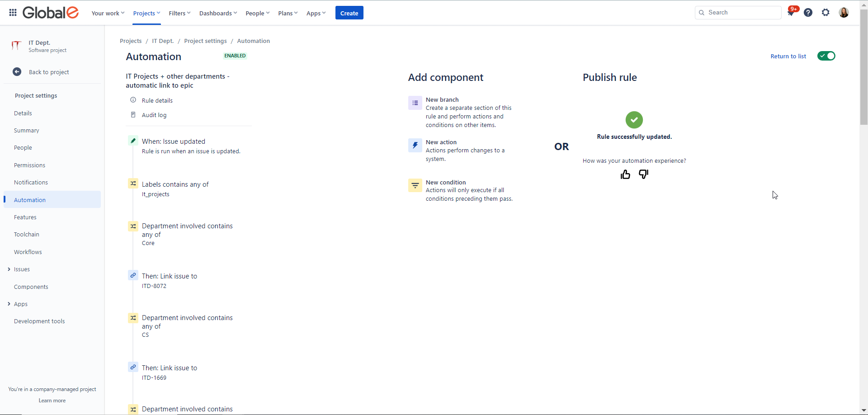Image resolution: width=868 pixels, height=415 pixels.
Task: Click the Global-e logo
Action: [x=51, y=13]
